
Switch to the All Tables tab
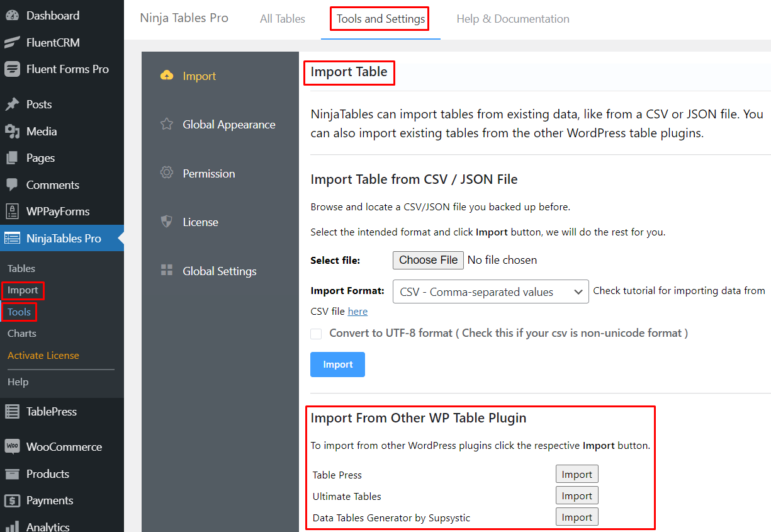(x=283, y=19)
